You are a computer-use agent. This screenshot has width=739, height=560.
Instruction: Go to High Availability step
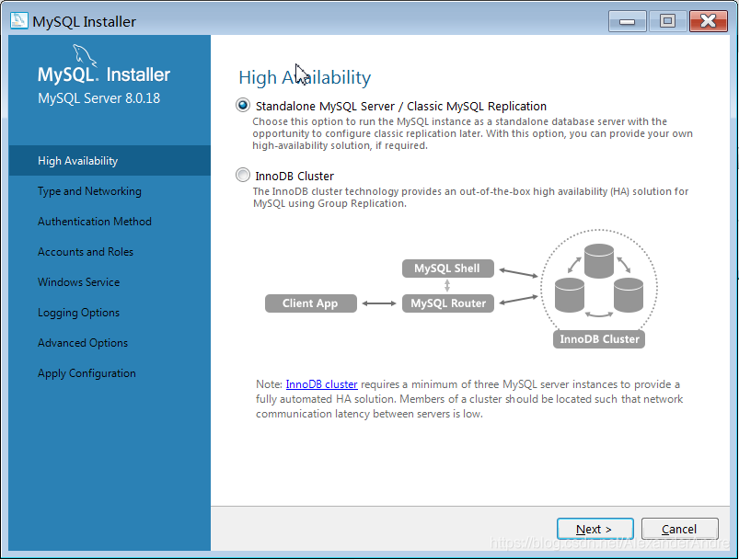[110, 161]
